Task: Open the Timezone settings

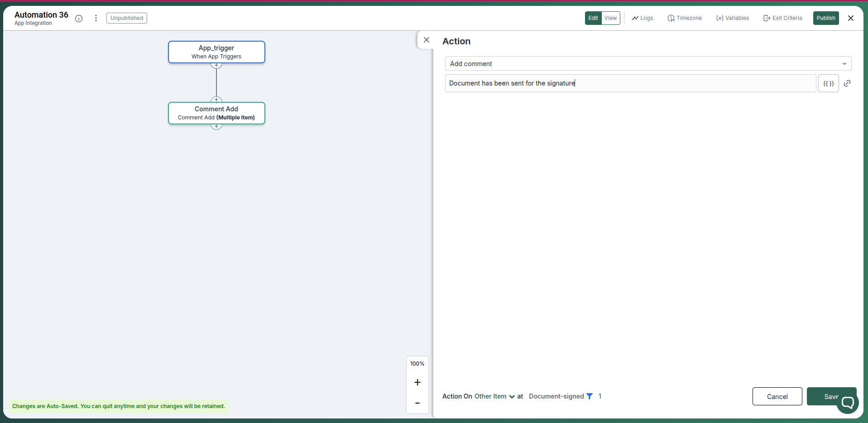Action: pos(685,18)
